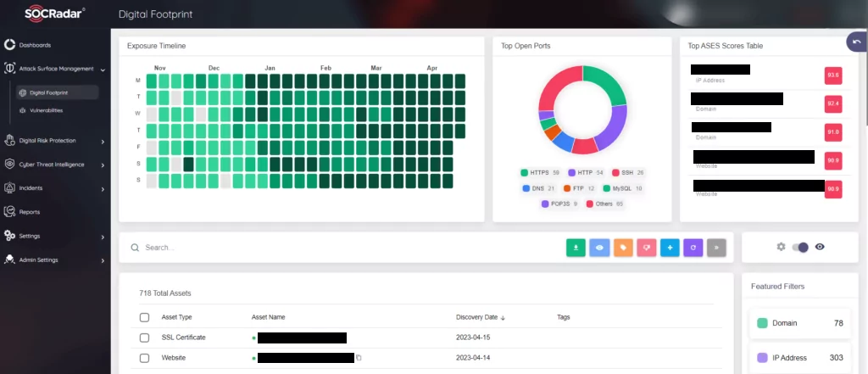
Task: Open Incidents menu item
Action: pyautogui.click(x=31, y=187)
